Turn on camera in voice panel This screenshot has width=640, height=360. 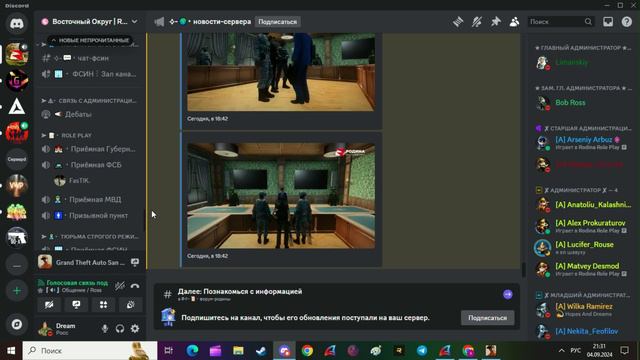pyautogui.click(x=49, y=304)
